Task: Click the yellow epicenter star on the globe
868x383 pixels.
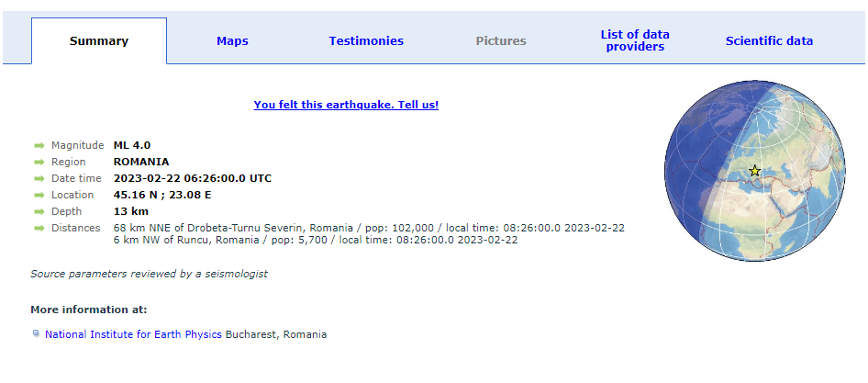Action: pos(755,171)
